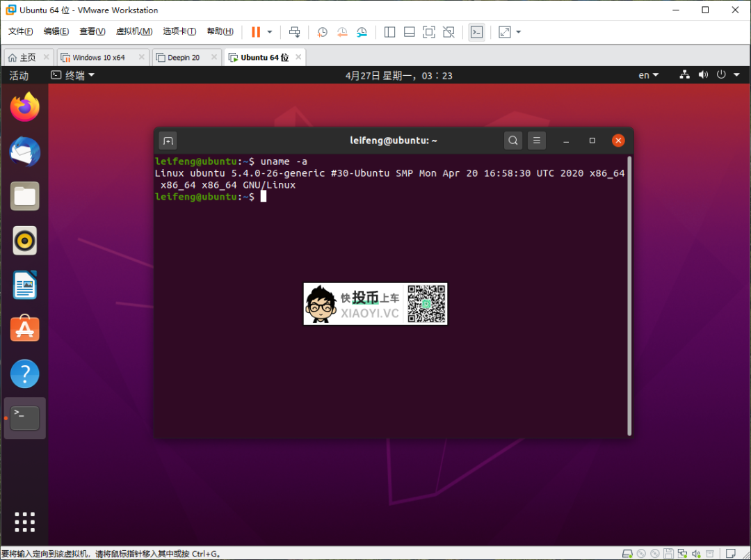Revert the virtual machine to its snapshot
The height and width of the screenshot is (560, 751).
(x=342, y=32)
